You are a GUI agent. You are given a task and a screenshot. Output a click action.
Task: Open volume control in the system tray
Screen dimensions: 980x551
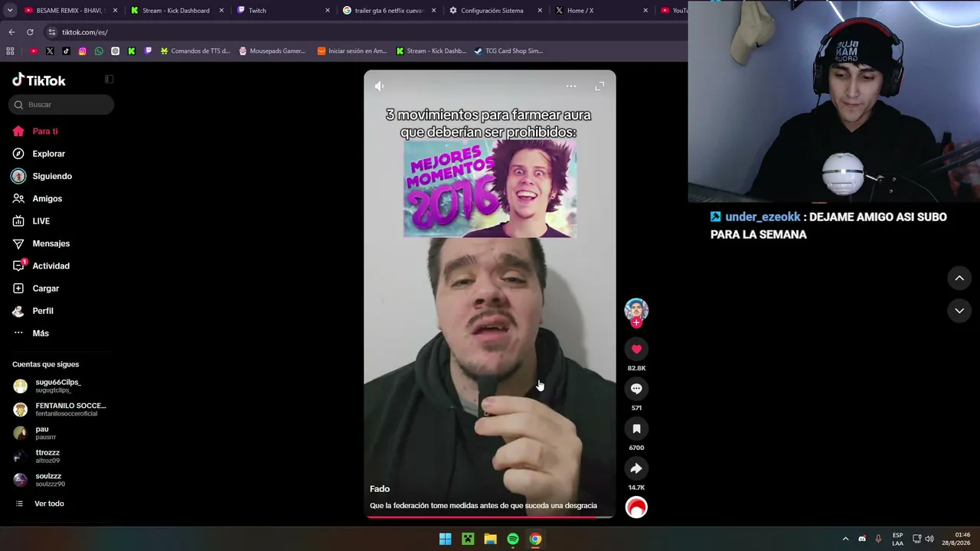929,539
